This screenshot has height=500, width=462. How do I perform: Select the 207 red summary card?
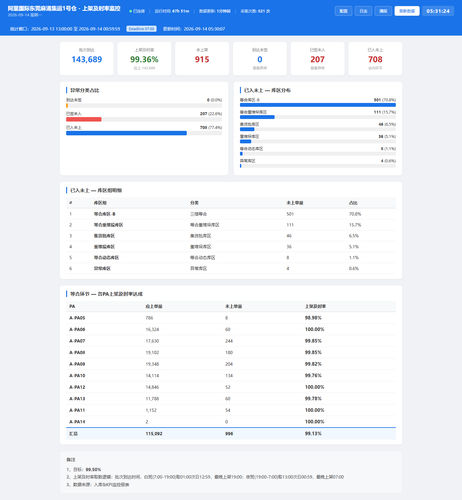[x=317, y=59]
